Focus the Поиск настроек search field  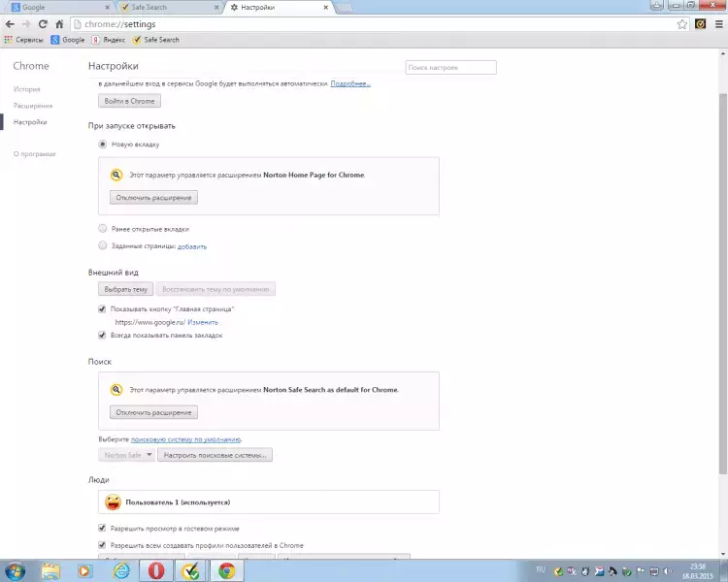(450, 67)
